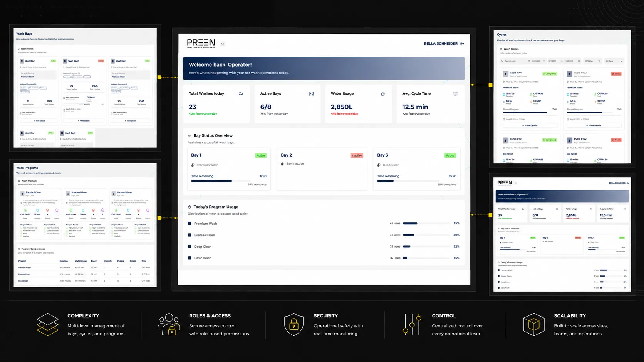The height and width of the screenshot is (362, 644).
Task: Click the Wash Bay 2 machine icon
Action: coord(65,61)
